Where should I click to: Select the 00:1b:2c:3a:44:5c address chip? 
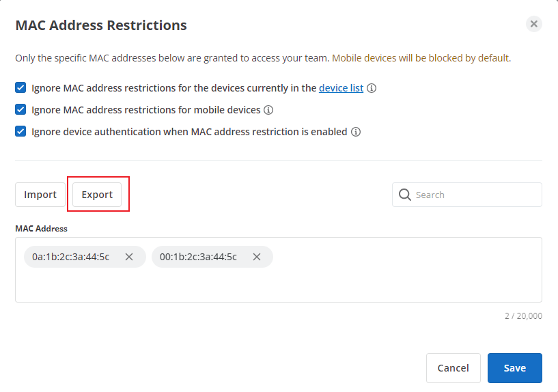pyautogui.click(x=198, y=257)
